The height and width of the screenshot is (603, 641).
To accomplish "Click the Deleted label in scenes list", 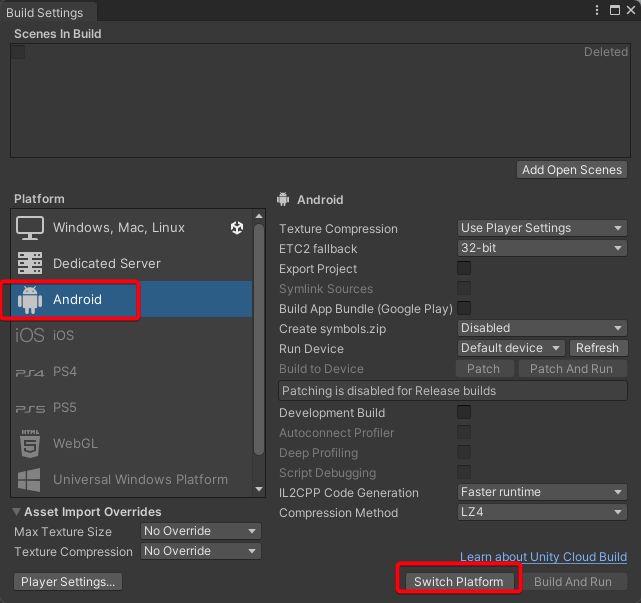I will pos(605,52).
